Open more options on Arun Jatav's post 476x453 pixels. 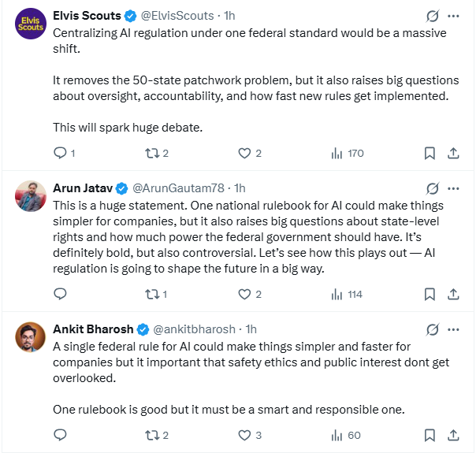pyautogui.click(x=453, y=188)
